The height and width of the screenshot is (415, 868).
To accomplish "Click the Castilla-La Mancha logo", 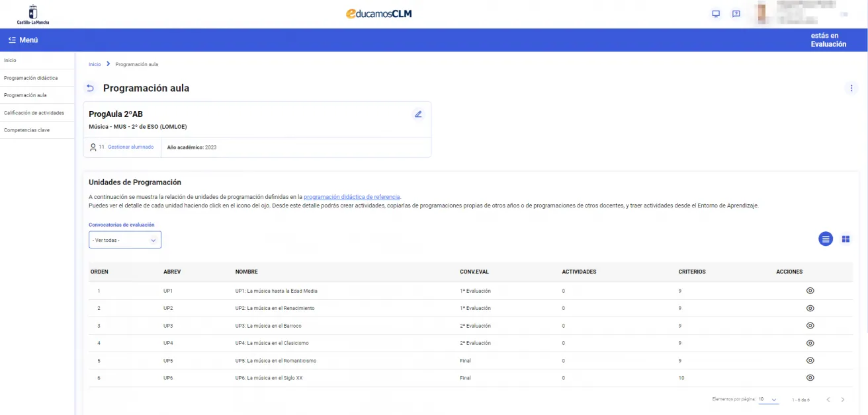I will point(33,14).
